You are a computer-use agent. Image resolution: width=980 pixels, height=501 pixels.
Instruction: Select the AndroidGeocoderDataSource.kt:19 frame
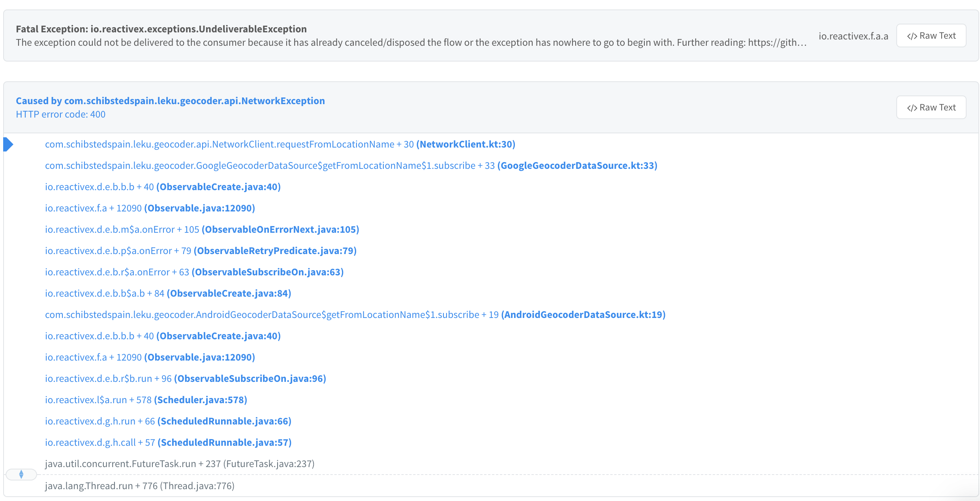pos(355,314)
